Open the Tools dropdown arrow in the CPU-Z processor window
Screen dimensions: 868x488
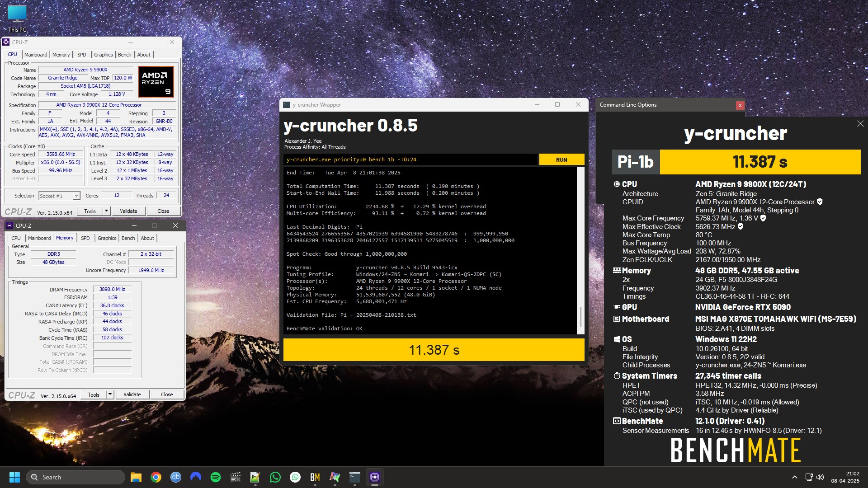click(106, 211)
